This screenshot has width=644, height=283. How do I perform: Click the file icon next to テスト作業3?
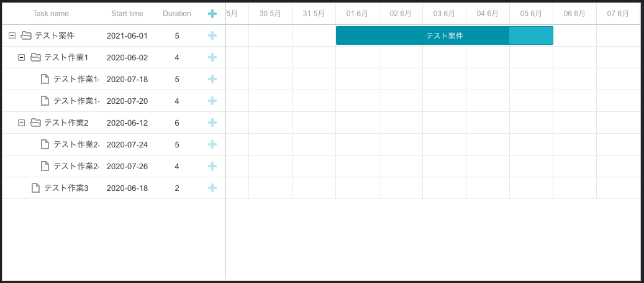point(36,188)
